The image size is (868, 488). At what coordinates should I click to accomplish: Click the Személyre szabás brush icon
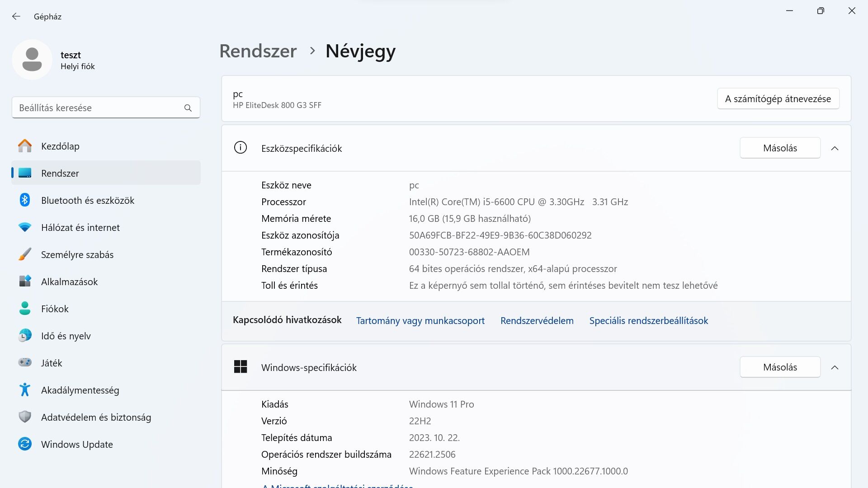click(x=25, y=254)
